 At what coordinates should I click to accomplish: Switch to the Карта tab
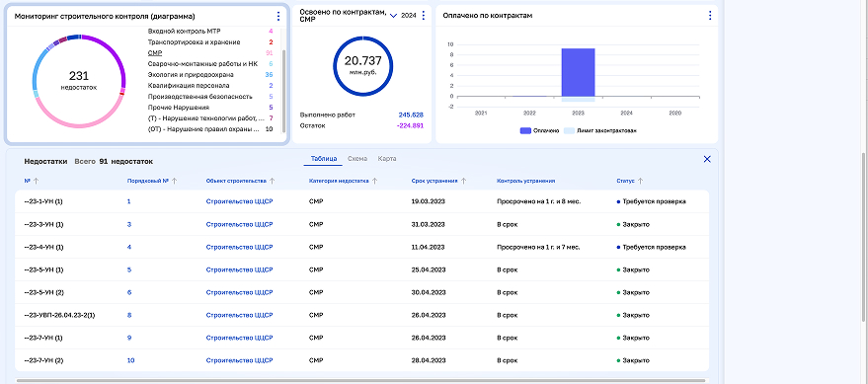click(x=387, y=159)
